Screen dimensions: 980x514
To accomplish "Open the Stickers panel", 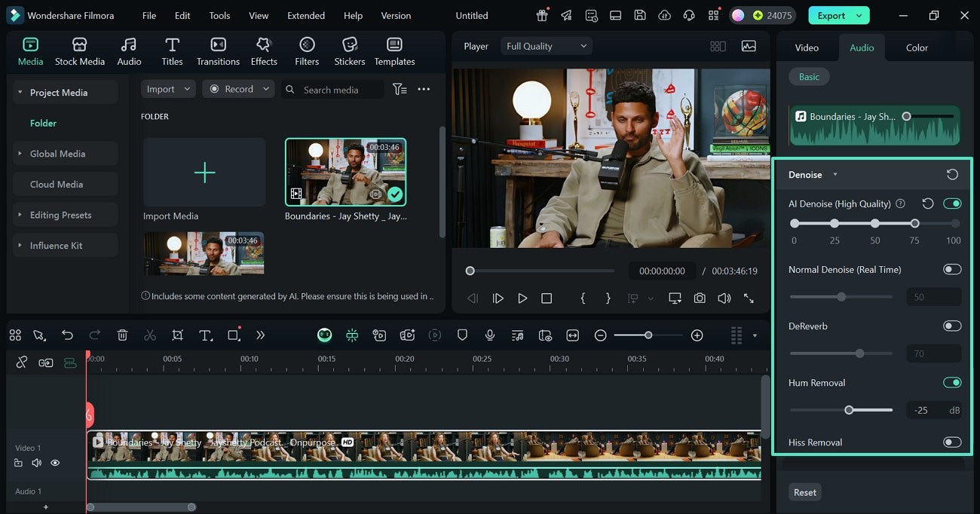I will (349, 51).
